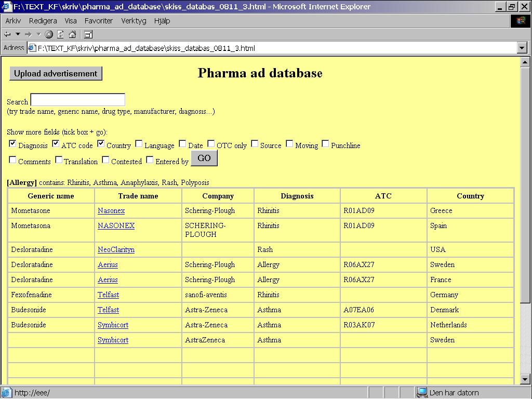Viewport: 532px width, 399px height.
Task: Open the uppercase NASONEX link for Spain
Action: 116,225
